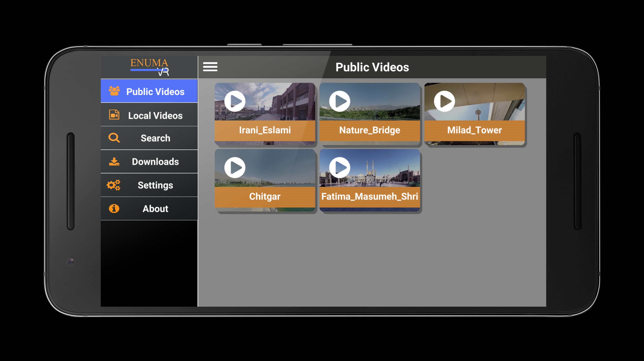Click the Downloads arrow icon
Viewport: 644px width, 361px height.
tap(114, 162)
